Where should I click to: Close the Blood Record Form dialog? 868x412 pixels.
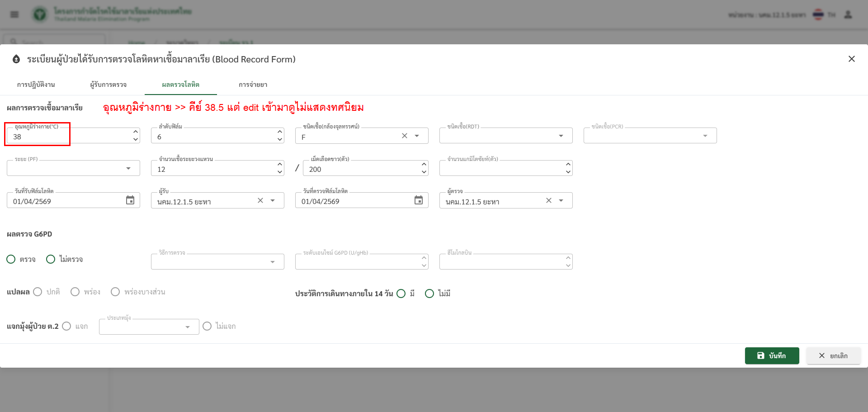[x=851, y=59]
